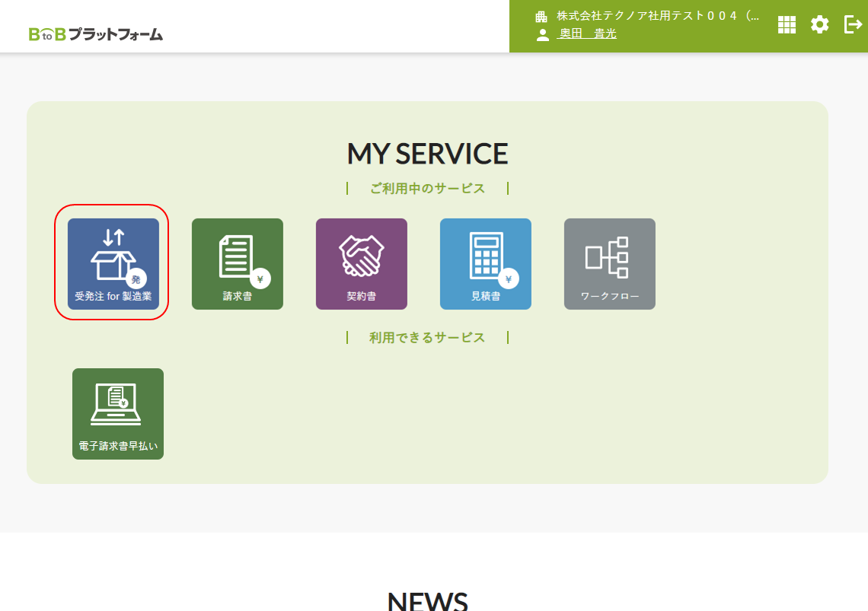Click the yen badge on 見積書 tile
Image resolution: width=868 pixels, height=611 pixels.
508,278
